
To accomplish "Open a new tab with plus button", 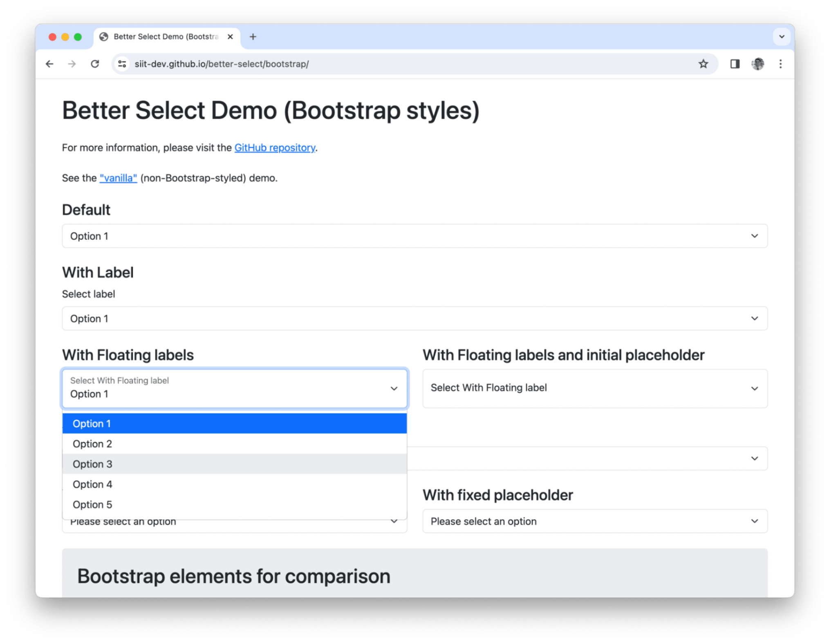I will pos(253,37).
